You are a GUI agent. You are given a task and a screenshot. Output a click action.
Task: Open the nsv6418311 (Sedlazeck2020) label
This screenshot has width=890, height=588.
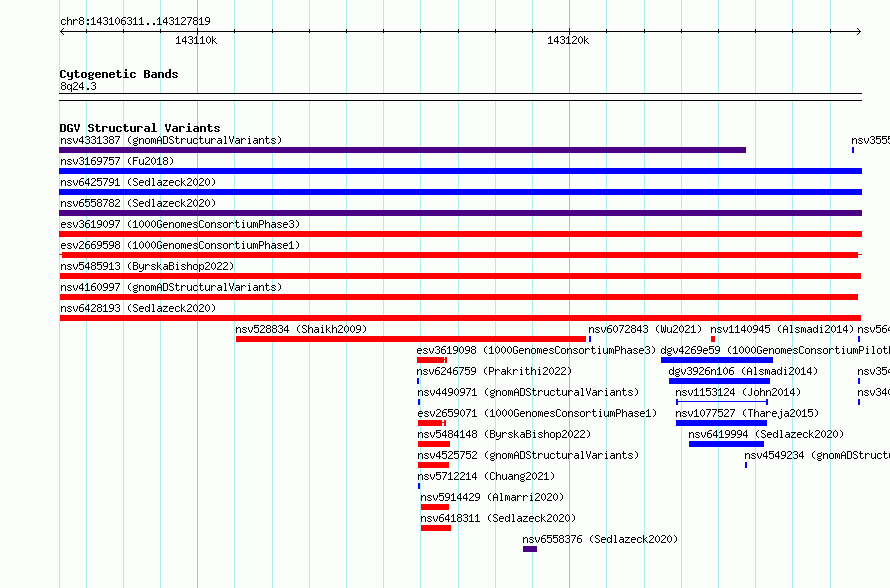click(x=498, y=518)
